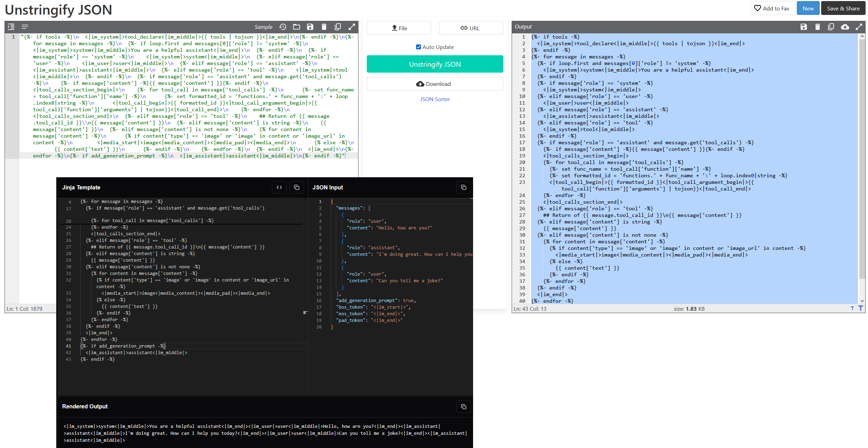Open the history icon in the input toolbar

coord(283,27)
